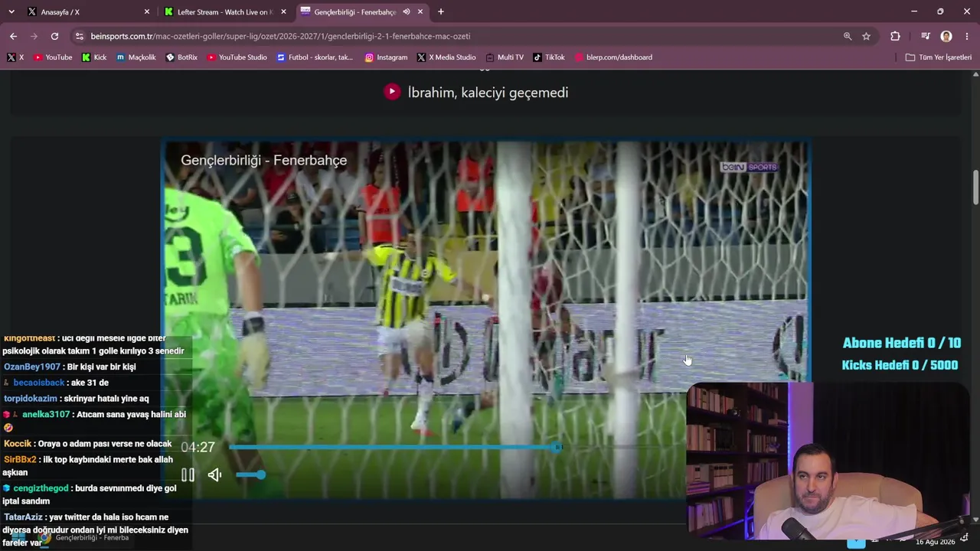Adjust the video player volume slider

[x=250, y=474]
